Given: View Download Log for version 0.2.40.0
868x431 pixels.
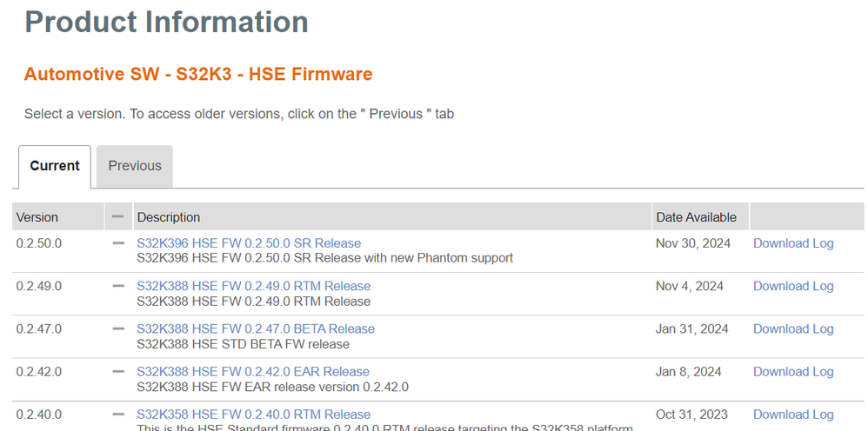Looking at the screenshot, I should [x=792, y=414].
